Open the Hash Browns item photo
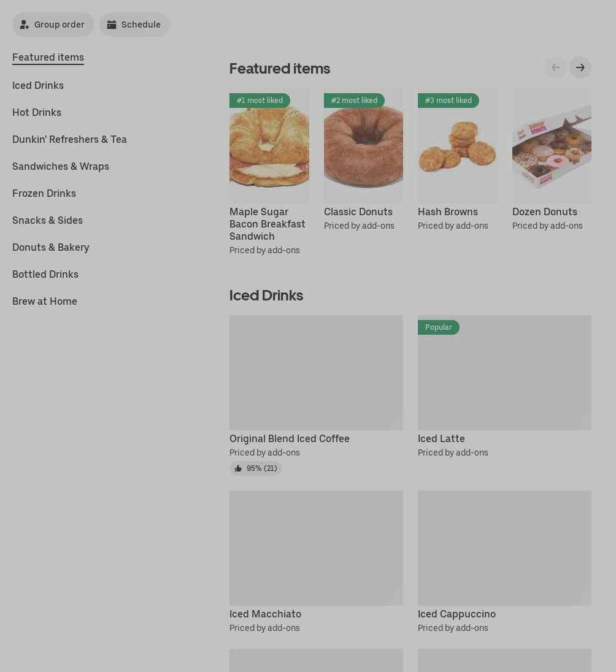 point(457,146)
